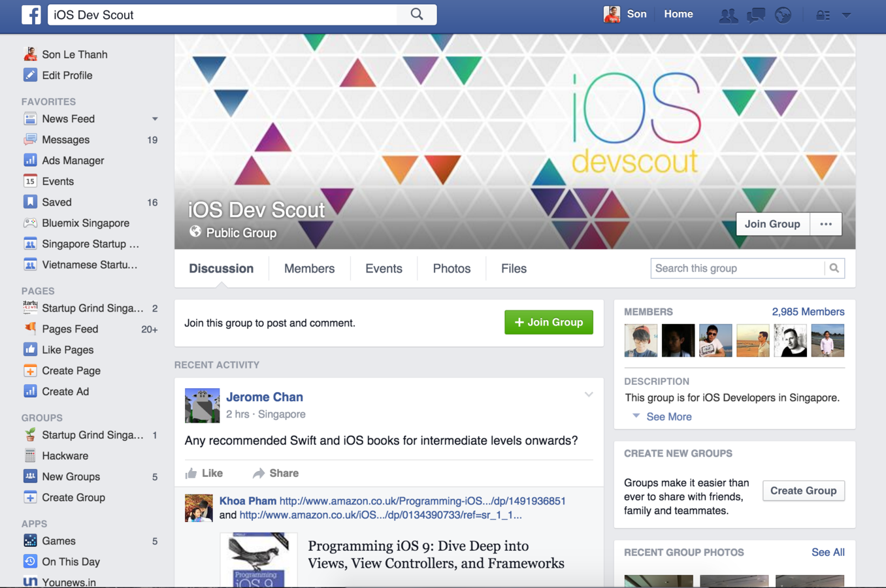Click the search magnifier button in top bar
Screen dimensions: 886x588
[x=417, y=14]
